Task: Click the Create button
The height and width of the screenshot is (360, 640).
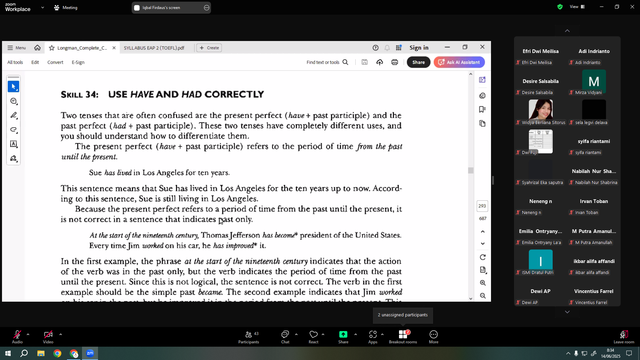Action: pos(209,48)
